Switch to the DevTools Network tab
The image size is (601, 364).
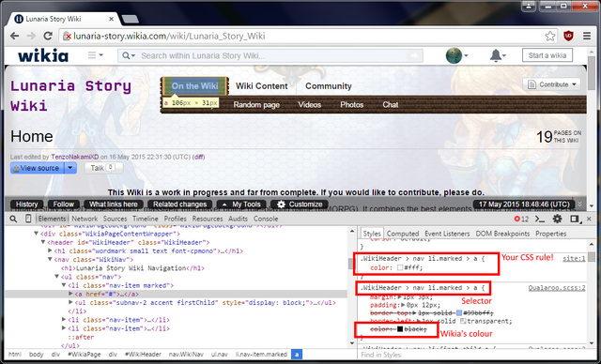(x=85, y=219)
